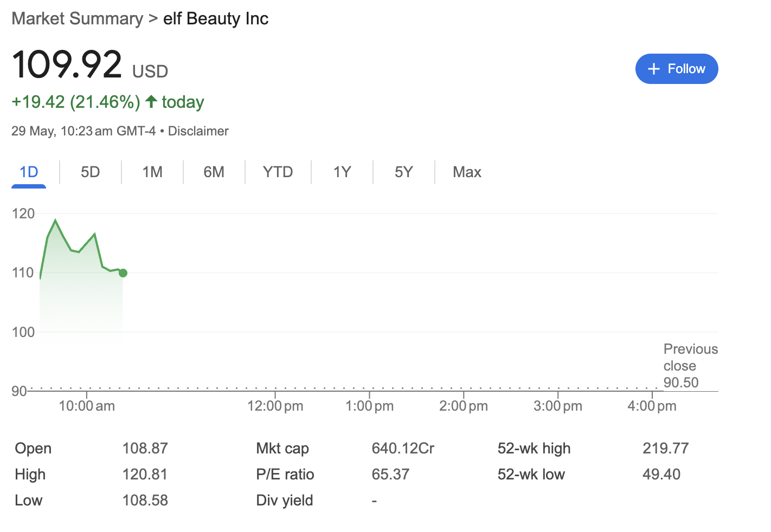
Task: Switch to the 1M chart range
Action: click(x=152, y=172)
